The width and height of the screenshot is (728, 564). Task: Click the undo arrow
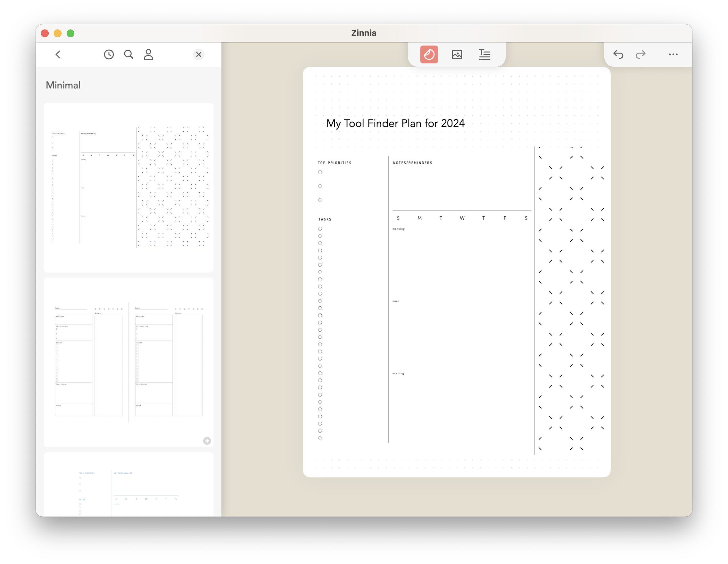coord(618,54)
